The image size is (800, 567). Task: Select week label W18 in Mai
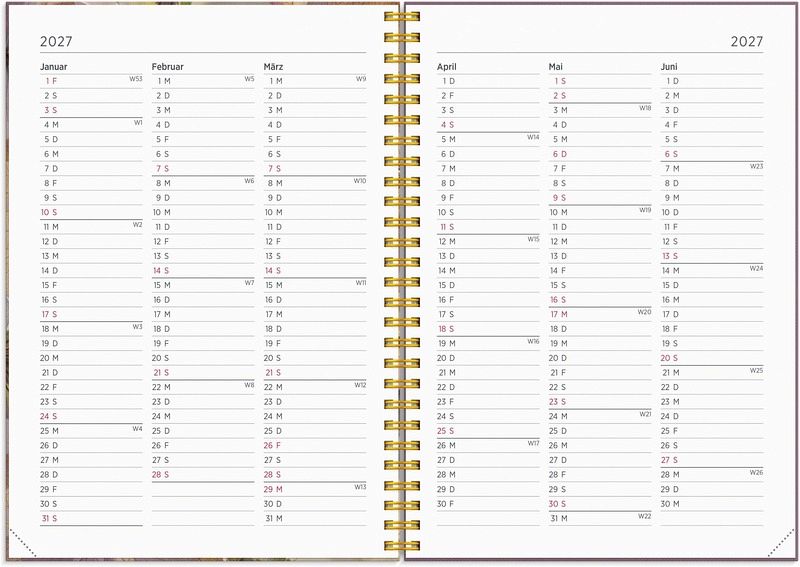coord(645,107)
